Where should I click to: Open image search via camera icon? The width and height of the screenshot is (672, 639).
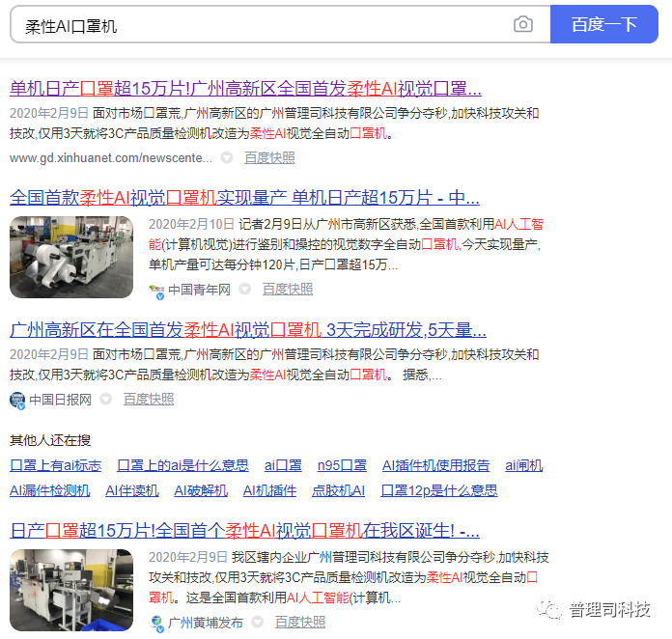tap(523, 24)
